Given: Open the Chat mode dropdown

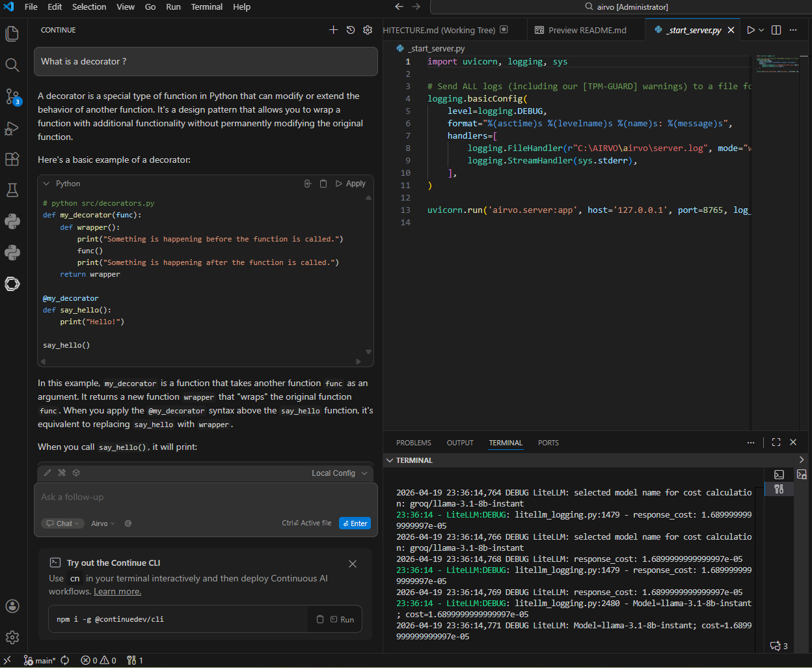Looking at the screenshot, I should (x=62, y=523).
